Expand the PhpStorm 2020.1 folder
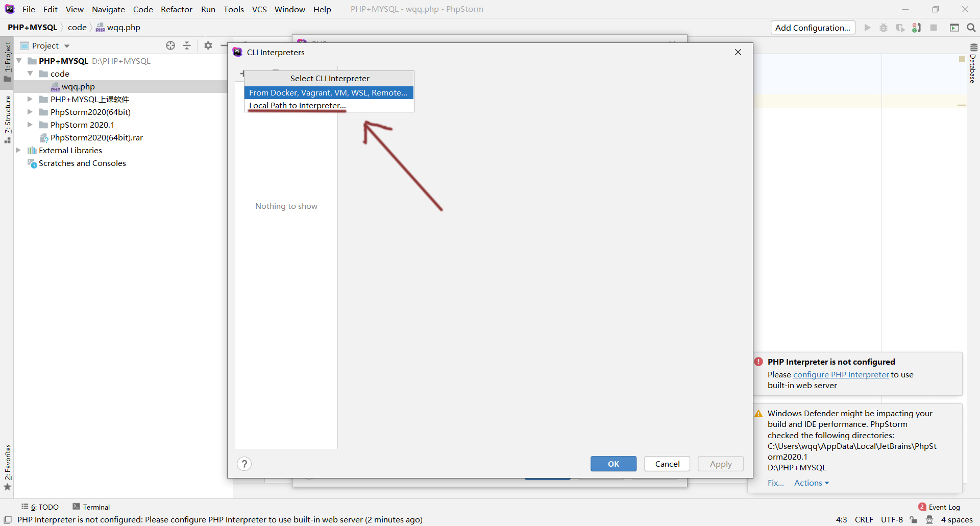 point(30,125)
